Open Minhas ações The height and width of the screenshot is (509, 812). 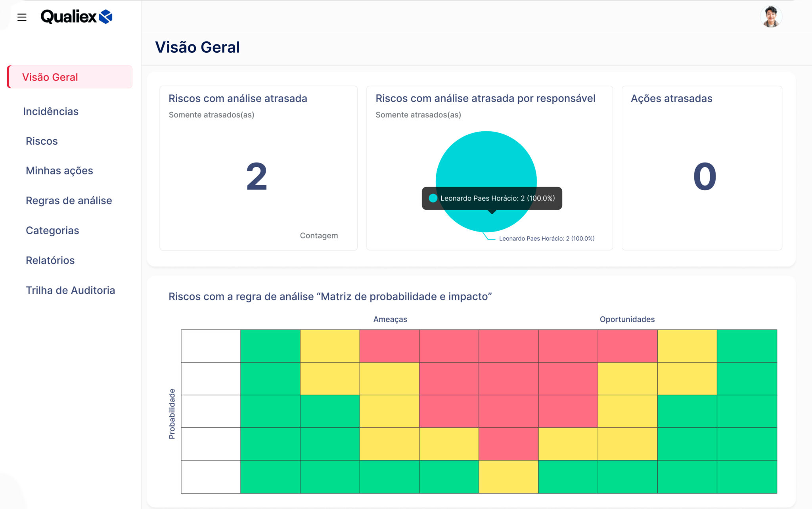pyautogui.click(x=59, y=170)
